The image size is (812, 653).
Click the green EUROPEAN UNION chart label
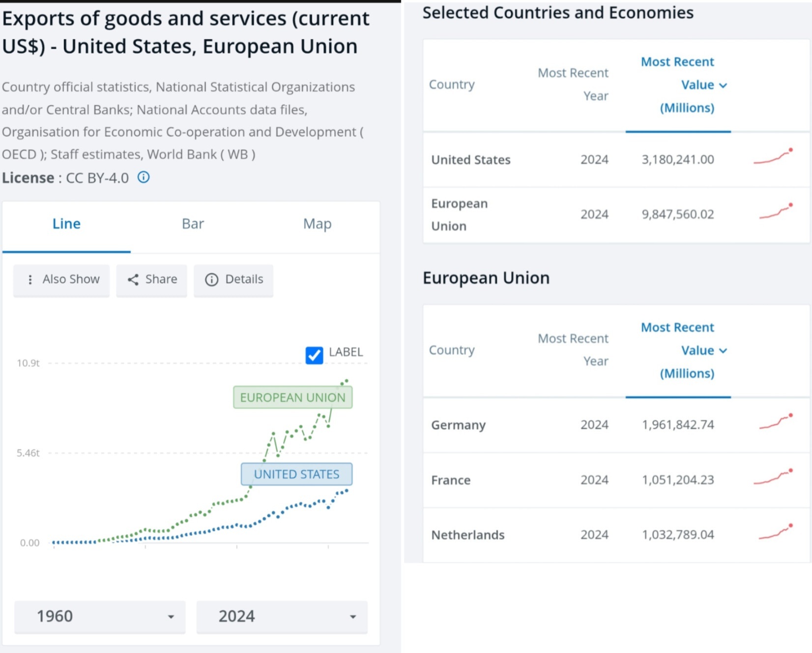(292, 397)
